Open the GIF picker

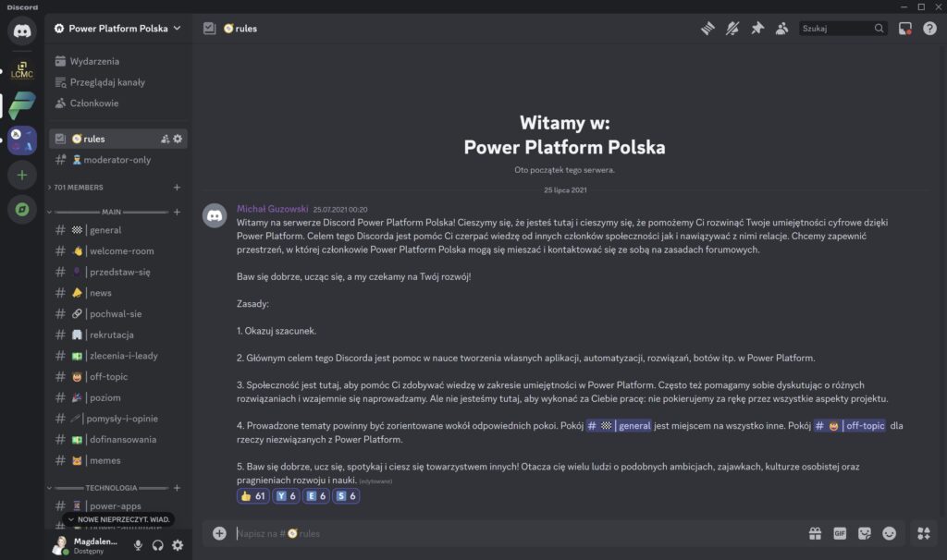point(840,533)
